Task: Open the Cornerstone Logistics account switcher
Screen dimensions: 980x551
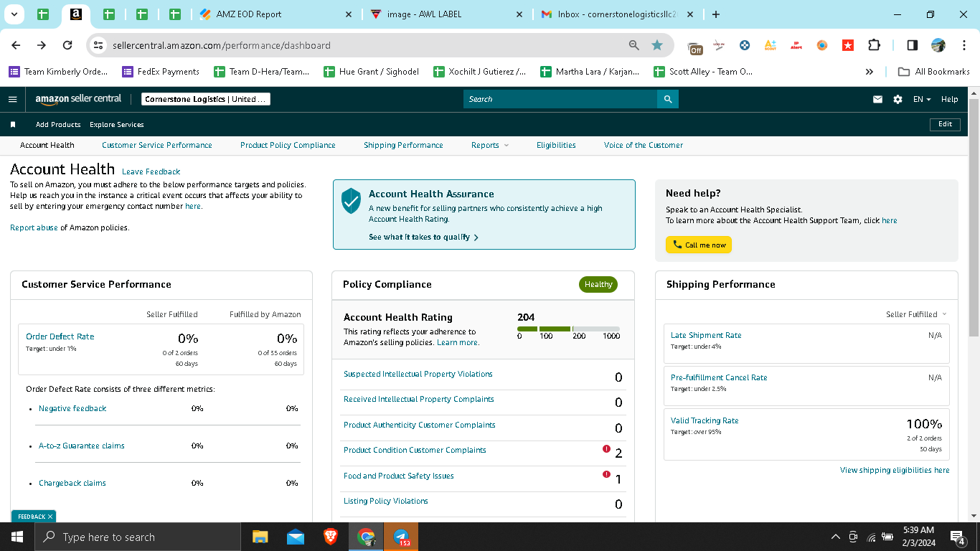Action: coord(206,99)
